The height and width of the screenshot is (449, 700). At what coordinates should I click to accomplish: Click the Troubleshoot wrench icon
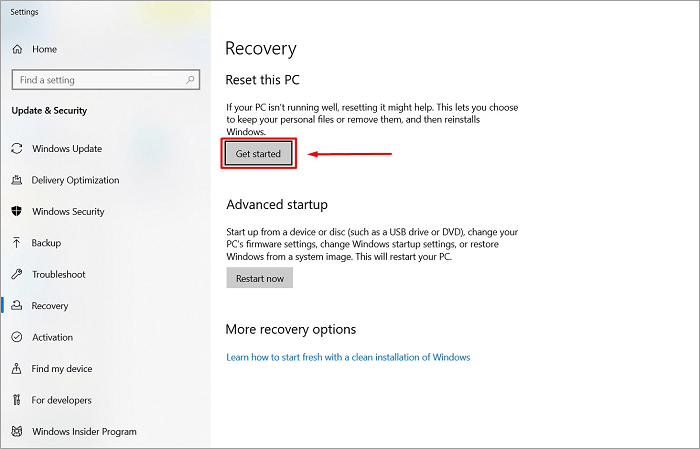[x=17, y=275]
